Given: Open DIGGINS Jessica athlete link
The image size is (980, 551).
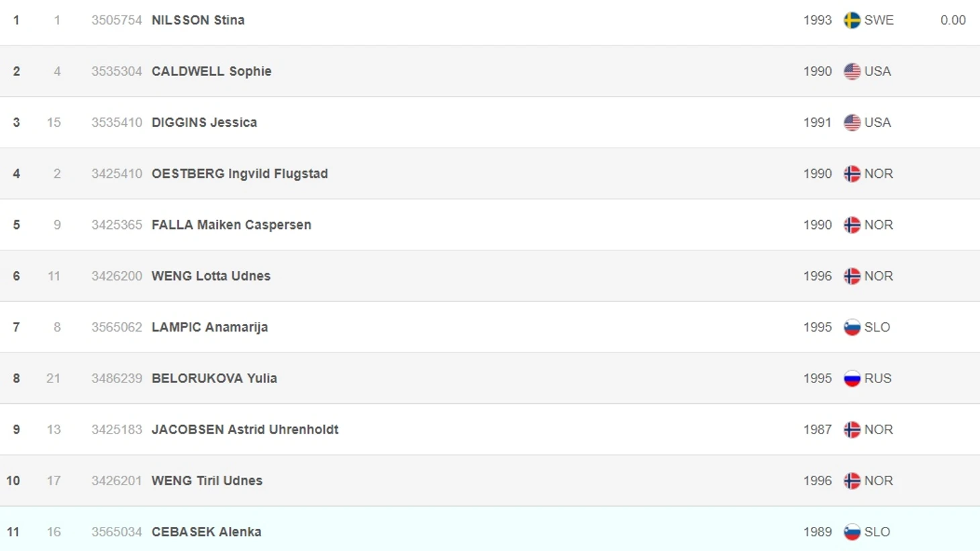Looking at the screenshot, I should tap(204, 122).
